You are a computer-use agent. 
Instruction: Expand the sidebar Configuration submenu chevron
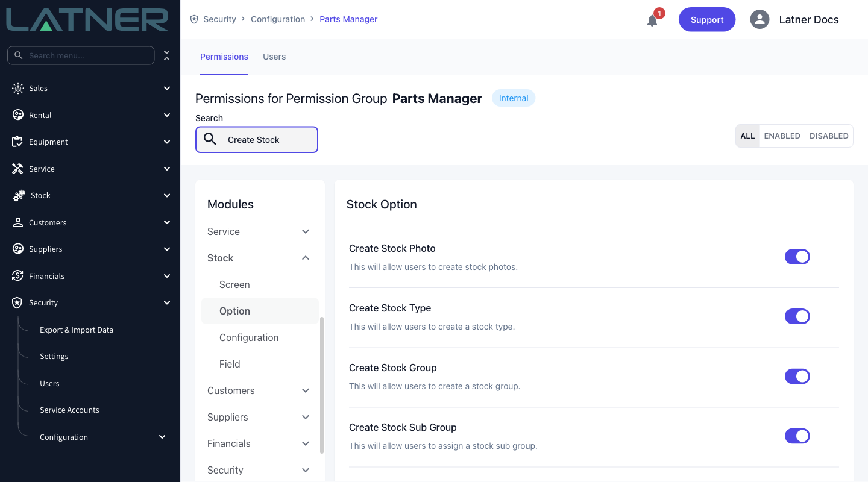(162, 437)
